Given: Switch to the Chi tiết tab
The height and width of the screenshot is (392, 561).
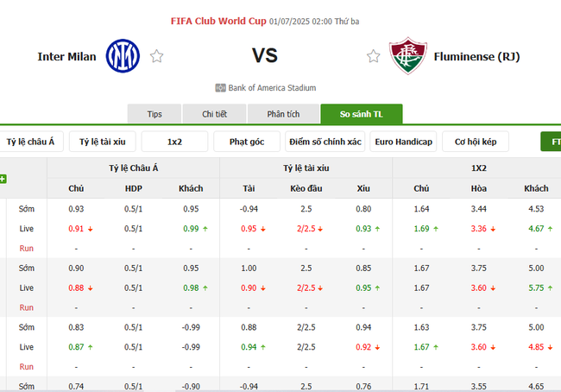Looking at the screenshot, I should pyautogui.click(x=214, y=114).
